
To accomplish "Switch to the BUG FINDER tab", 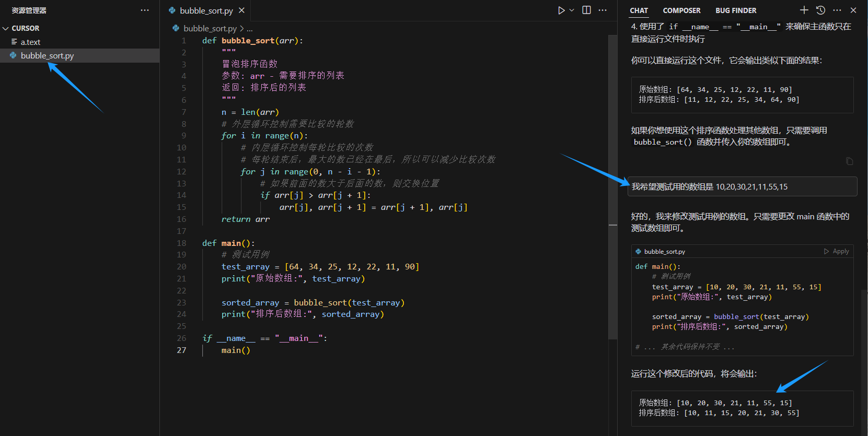I will [736, 10].
